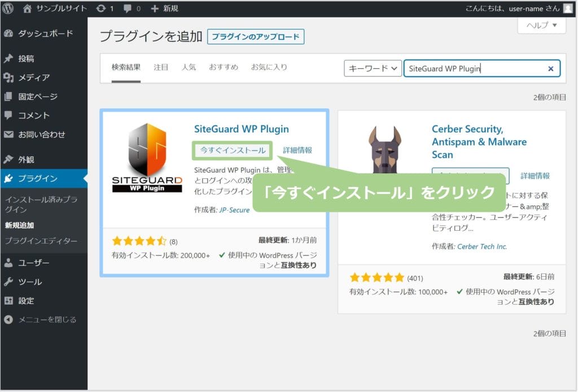578x392 pixels.
Task: Collapse menu with メニューを閉じる arrow icon
Action: coord(8,319)
